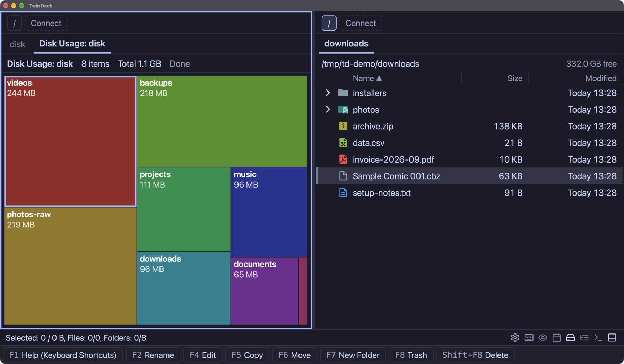Click Connect in the left pane
Screen dimensions: 624x364
tap(46, 23)
